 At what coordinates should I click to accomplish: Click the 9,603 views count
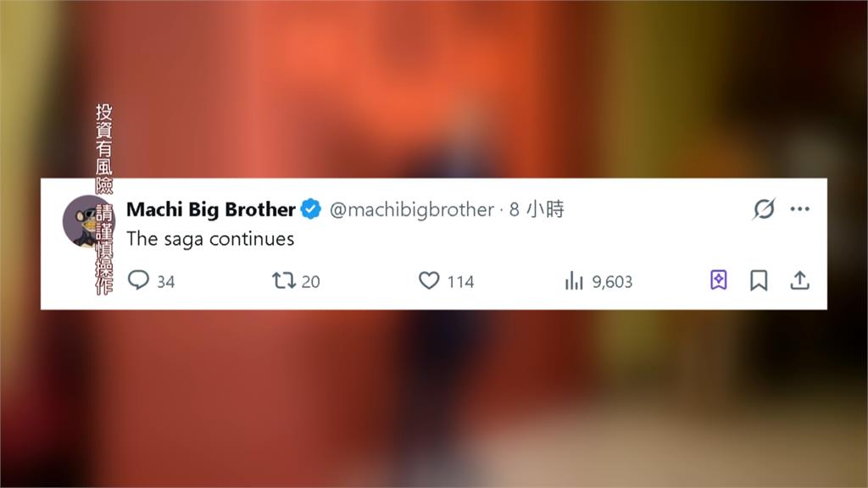click(612, 281)
